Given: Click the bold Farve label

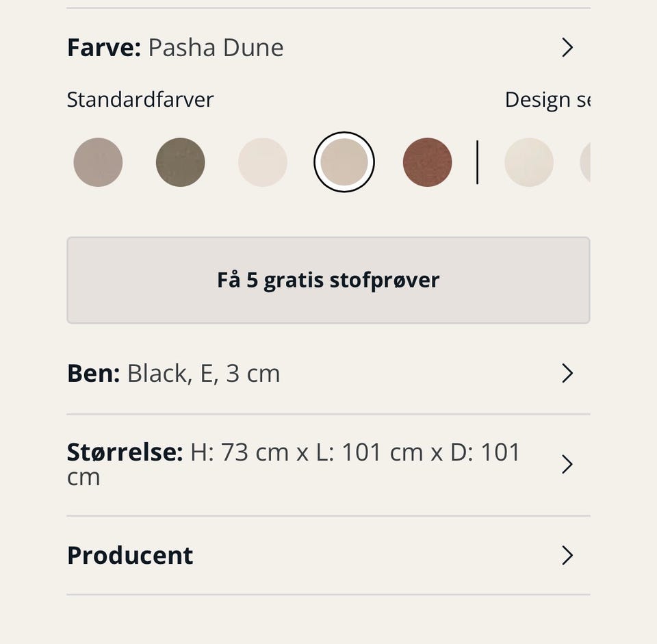Looking at the screenshot, I should coord(104,48).
